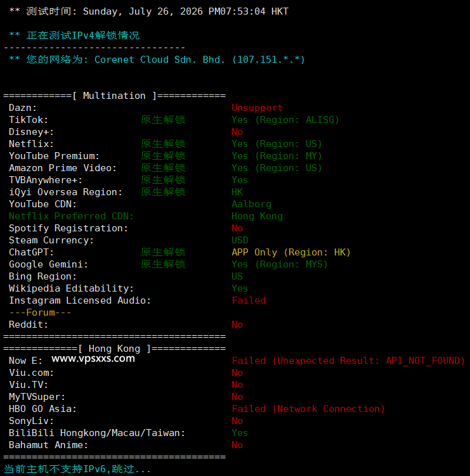Select the Instagram Licensed Audio Failed status
Viewport: 470px width, 476px height.
coord(249,300)
